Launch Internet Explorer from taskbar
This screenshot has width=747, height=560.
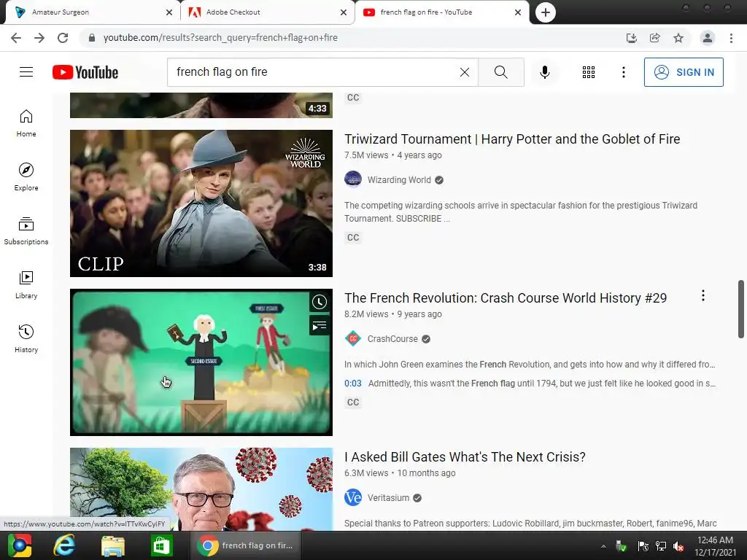[64, 545]
